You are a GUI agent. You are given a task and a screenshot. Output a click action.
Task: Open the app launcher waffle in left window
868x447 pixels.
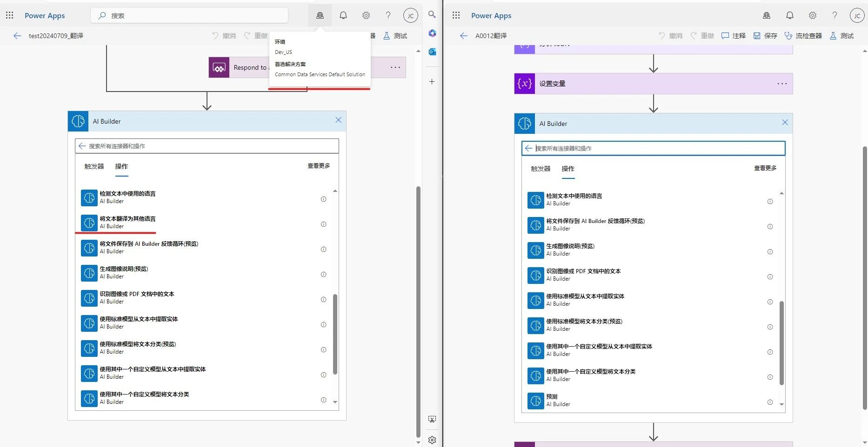tap(9, 15)
